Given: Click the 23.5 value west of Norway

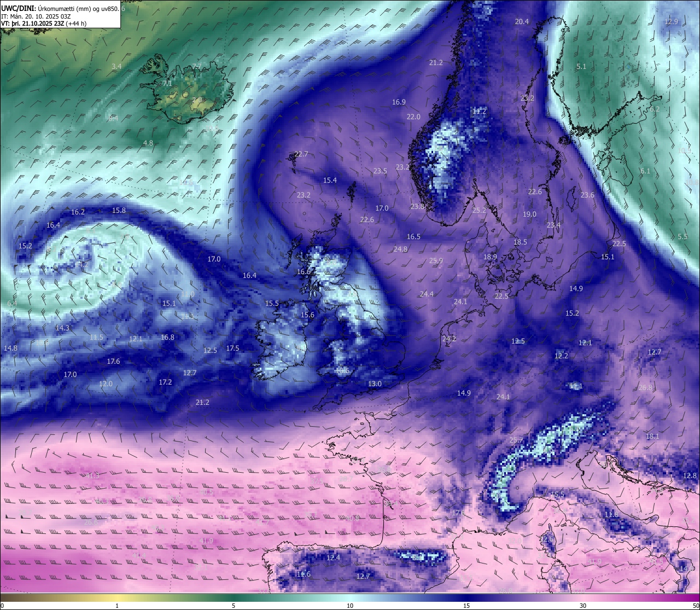Looking at the screenshot, I should click(380, 171).
